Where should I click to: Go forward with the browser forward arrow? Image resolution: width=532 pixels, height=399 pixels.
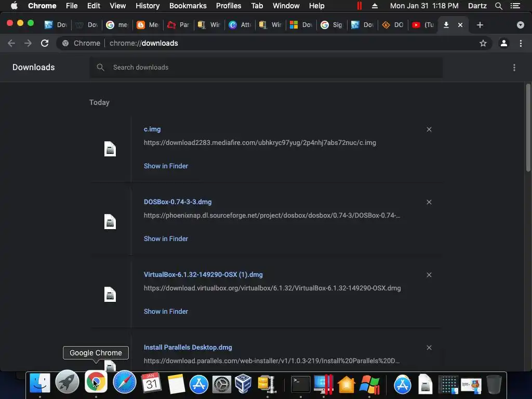[28, 43]
